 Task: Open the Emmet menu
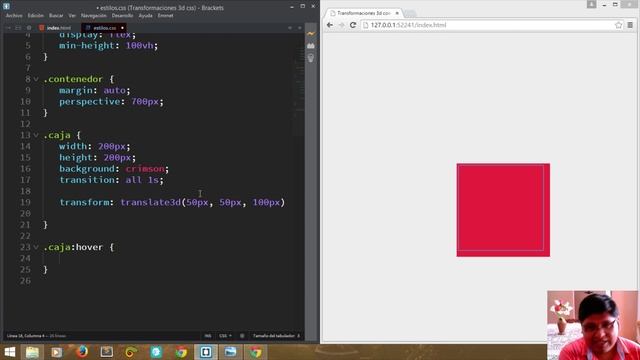tap(165, 16)
